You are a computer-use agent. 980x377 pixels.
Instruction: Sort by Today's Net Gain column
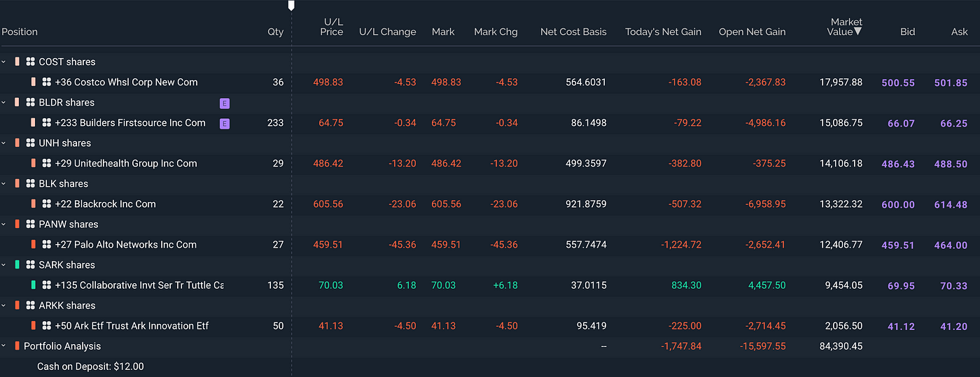[662, 31]
